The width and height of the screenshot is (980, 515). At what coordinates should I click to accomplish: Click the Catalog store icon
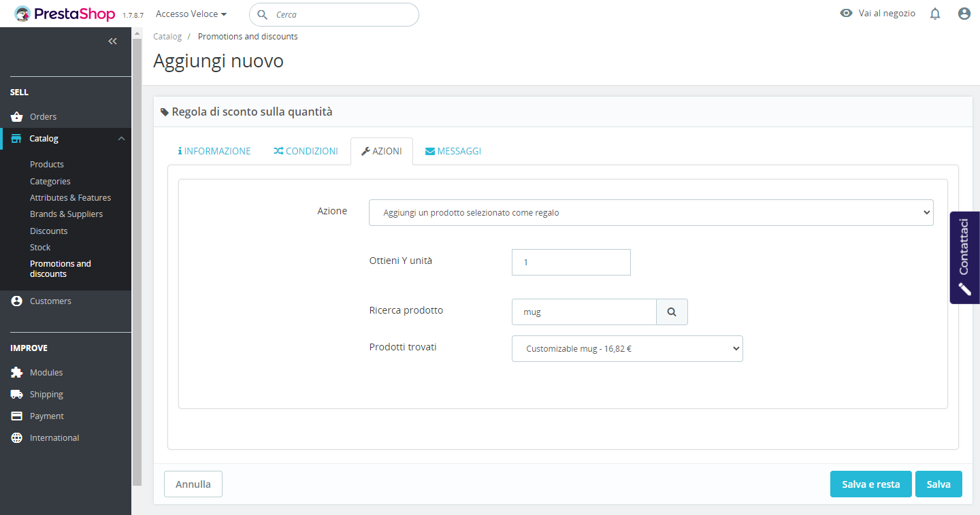(x=16, y=139)
